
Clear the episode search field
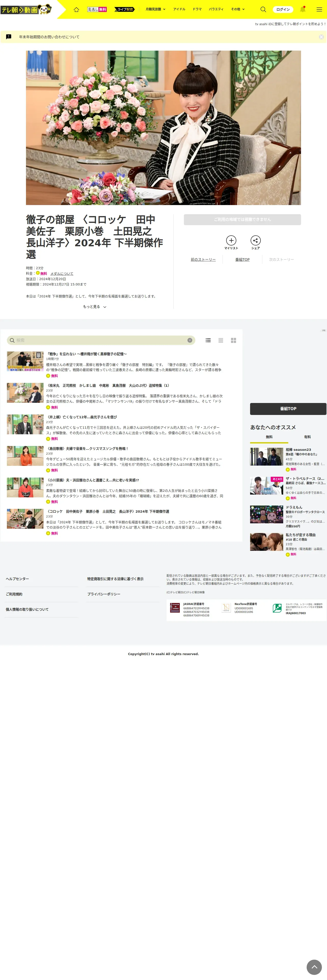pyautogui.click(x=189, y=340)
